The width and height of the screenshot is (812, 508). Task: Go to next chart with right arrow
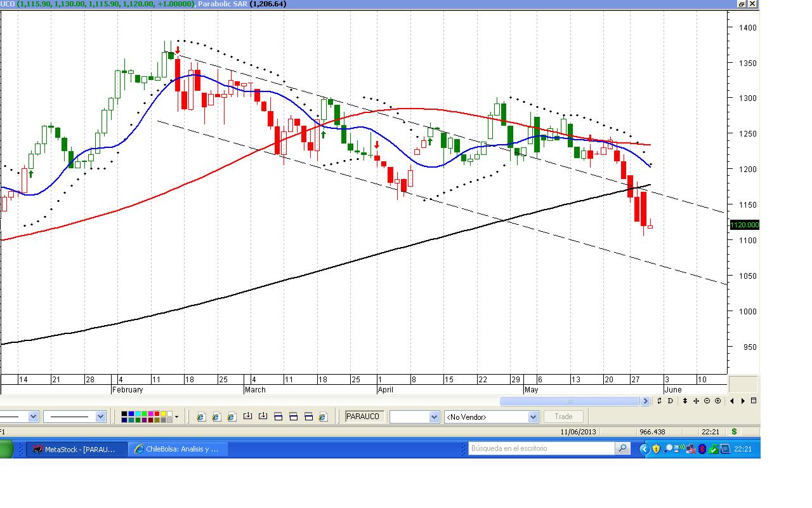coord(743,401)
